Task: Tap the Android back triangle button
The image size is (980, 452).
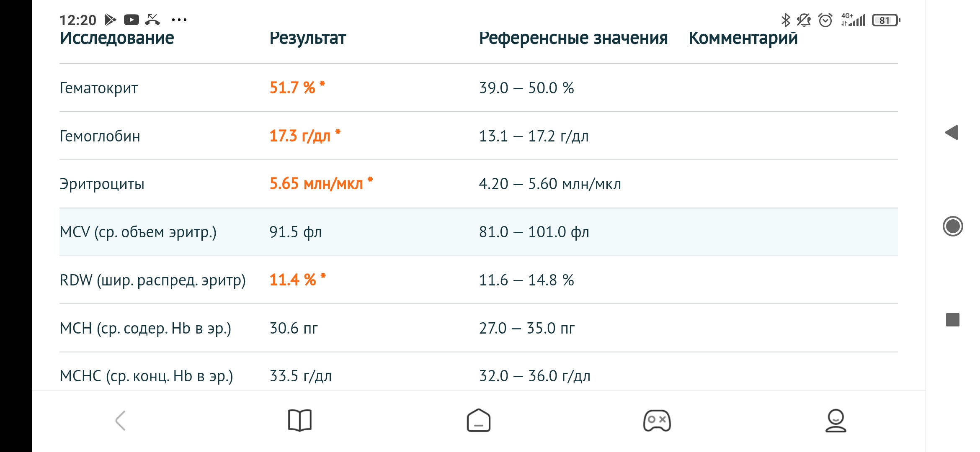Action: click(x=952, y=133)
